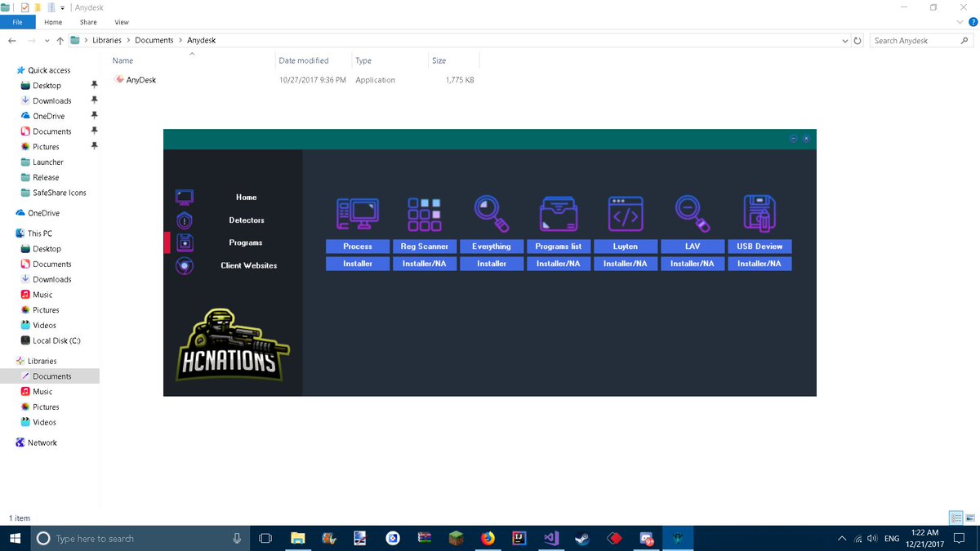Switch to the View ribbon tab

(x=122, y=22)
